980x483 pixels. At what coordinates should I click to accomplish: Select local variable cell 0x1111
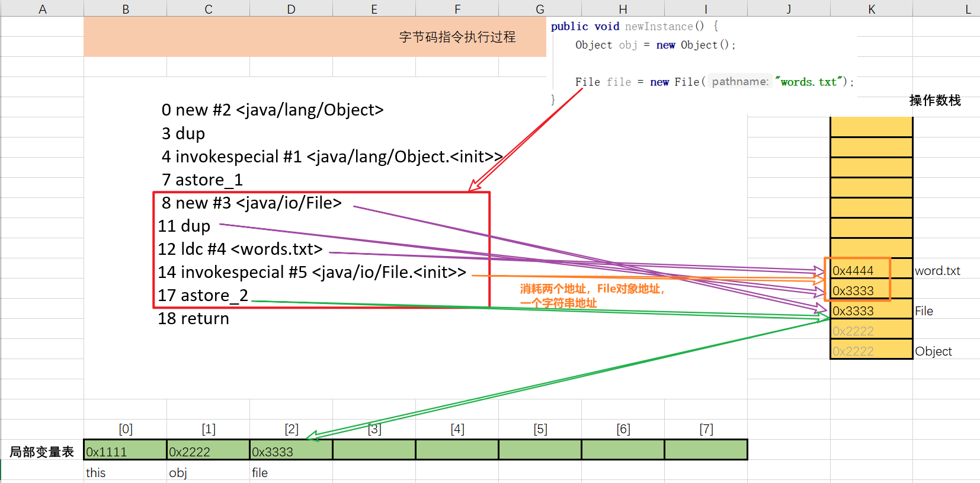[x=125, y=450]
